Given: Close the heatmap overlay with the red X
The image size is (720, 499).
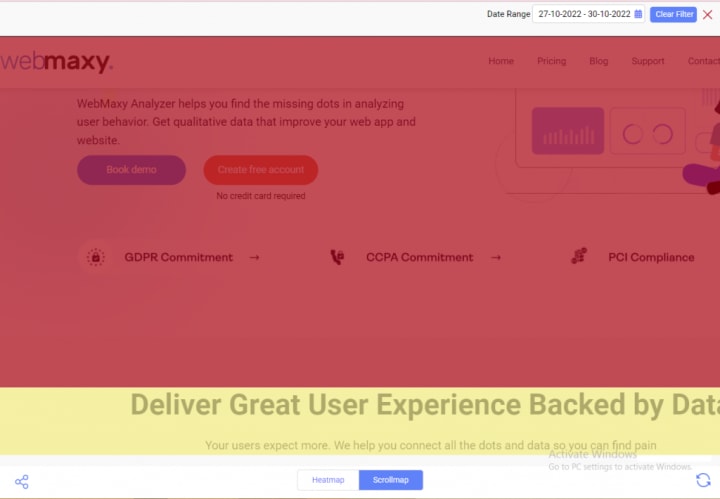Looking at the screenshot, I should pyautogui.click(x=708, y=14).
